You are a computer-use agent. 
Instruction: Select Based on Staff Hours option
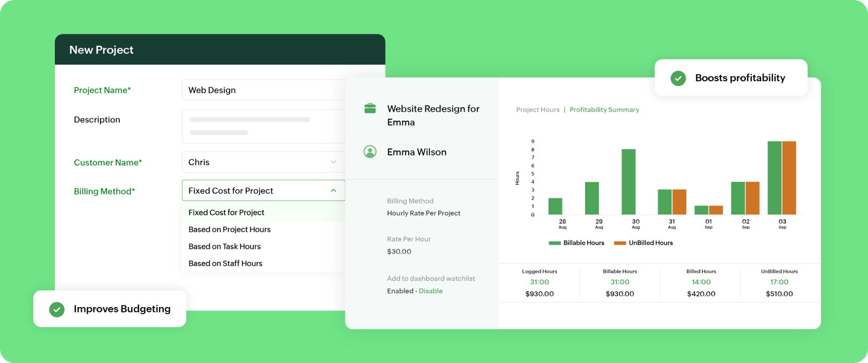click(225, 264)
